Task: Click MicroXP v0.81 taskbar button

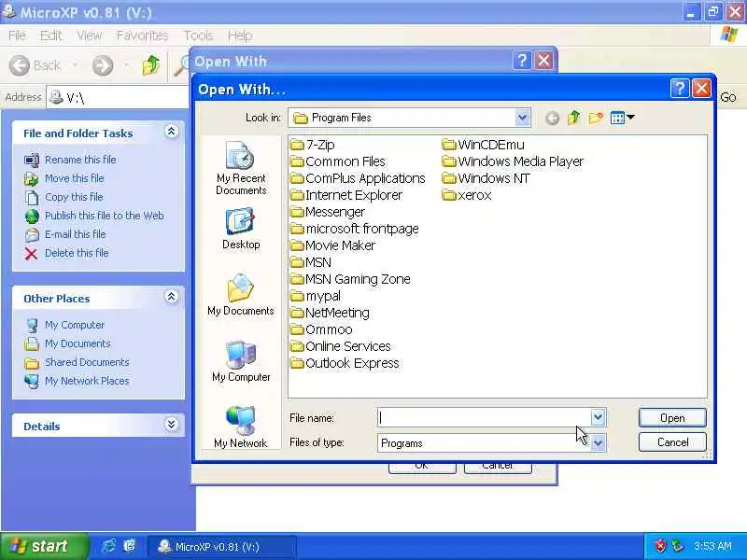Action: (221, 546)
